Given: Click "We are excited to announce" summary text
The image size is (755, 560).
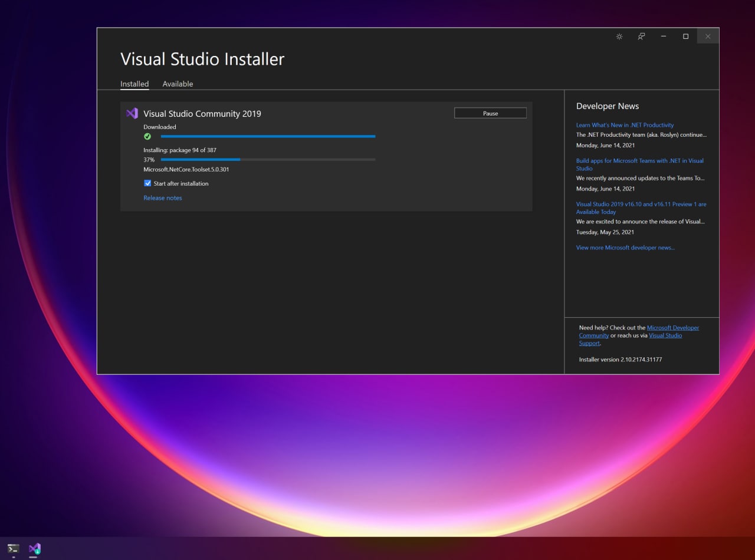Looking at the screenshot, I should [641, 222].
